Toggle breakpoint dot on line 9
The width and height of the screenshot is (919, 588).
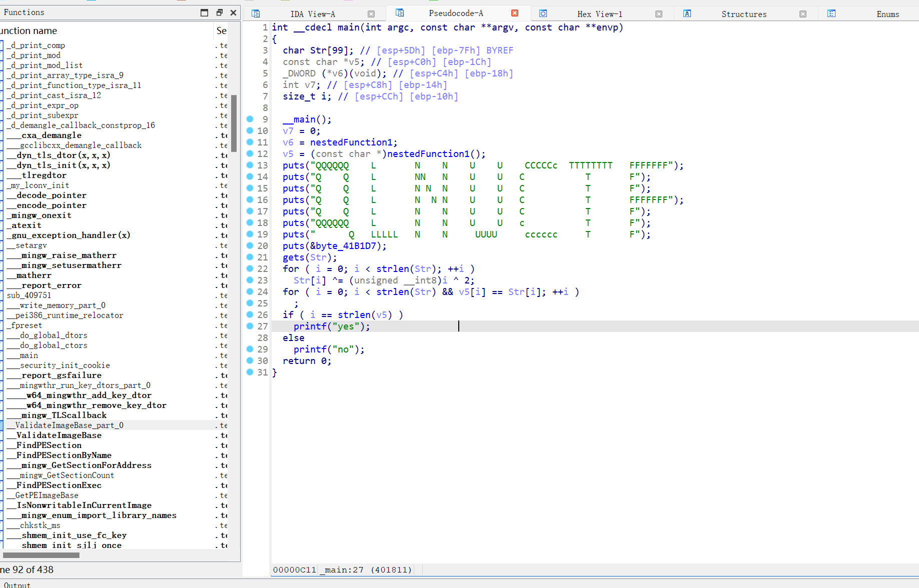click(250, 119)
